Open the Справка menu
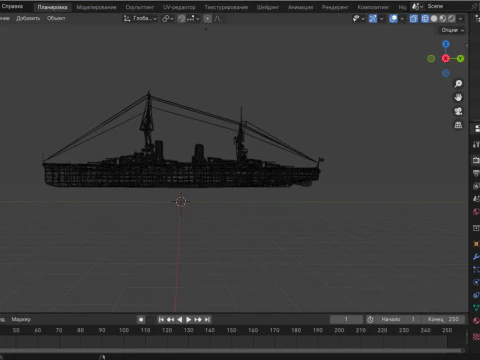Screen dimensions: 480x360 [x=12, y=6]
